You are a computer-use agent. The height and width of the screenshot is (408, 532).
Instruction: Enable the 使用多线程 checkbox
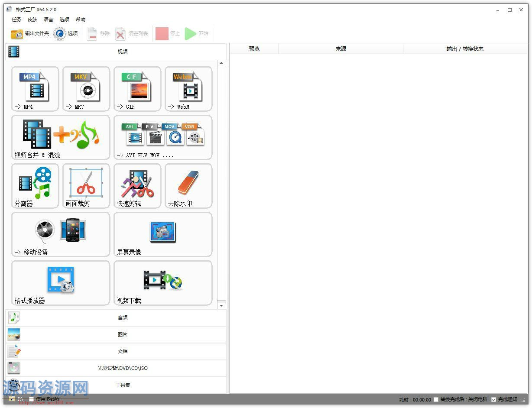pos(31,399)
